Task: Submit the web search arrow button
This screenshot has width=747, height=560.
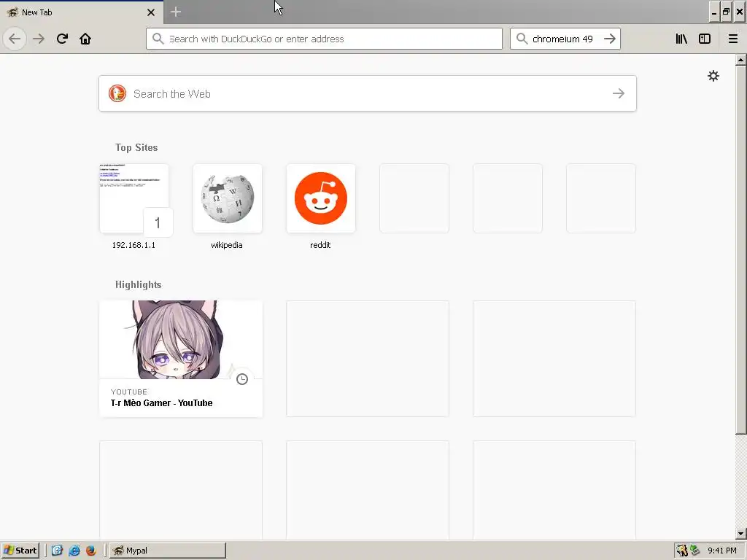Action: click(x=619, y=93)
